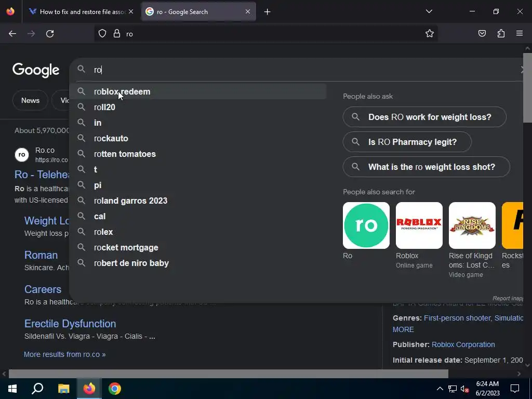The height and width of the screenshot is (399, 532).
Task: Click the MORE genres link
Action: click(x=403, y=330)
